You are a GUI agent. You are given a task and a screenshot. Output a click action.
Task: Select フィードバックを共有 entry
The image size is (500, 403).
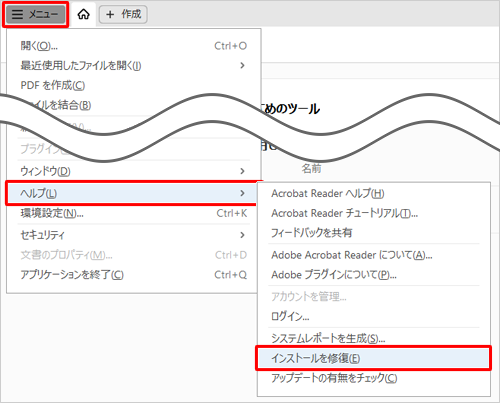374,232
